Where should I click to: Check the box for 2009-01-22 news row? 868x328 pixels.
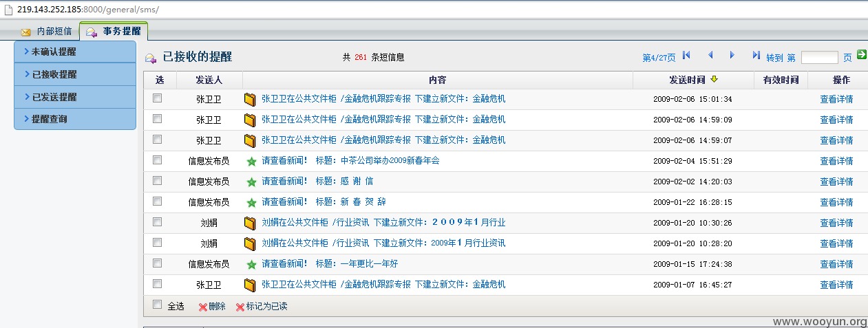(x=158, y=201)
